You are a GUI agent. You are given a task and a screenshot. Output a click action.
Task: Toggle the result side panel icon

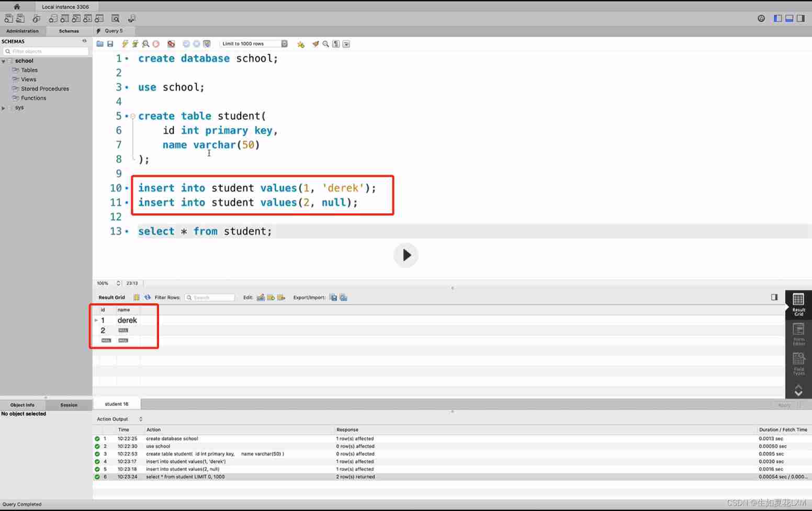coord(774,297)
